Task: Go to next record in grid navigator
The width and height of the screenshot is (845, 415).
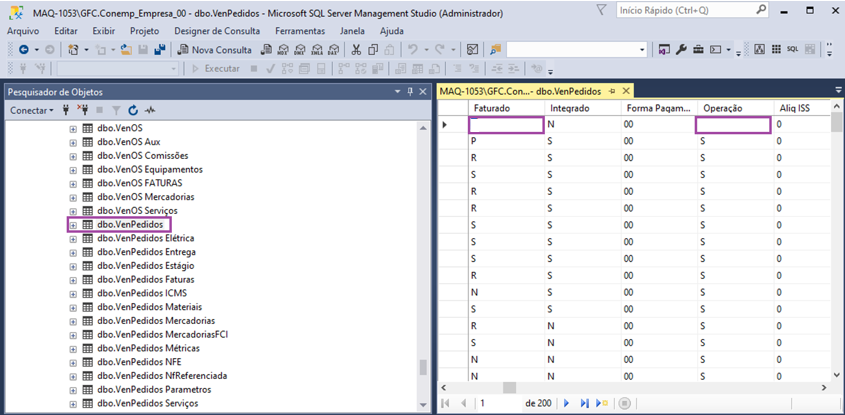Action: tap(566, 403)
